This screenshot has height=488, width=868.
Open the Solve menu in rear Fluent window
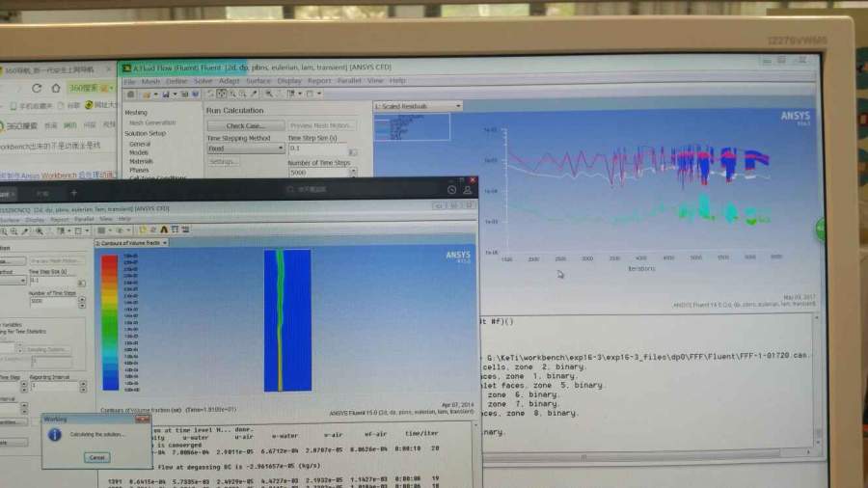[x=203, y=81]
